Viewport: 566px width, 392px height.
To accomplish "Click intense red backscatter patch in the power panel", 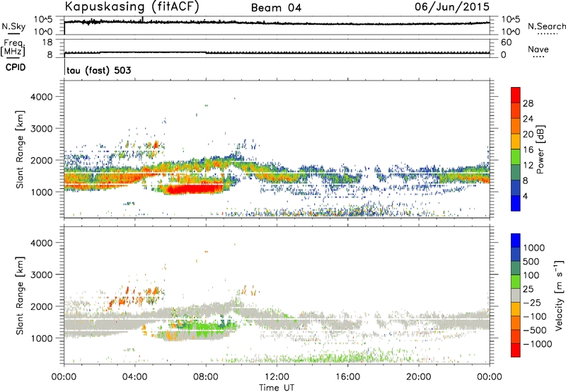I will (x=195, y=189).
